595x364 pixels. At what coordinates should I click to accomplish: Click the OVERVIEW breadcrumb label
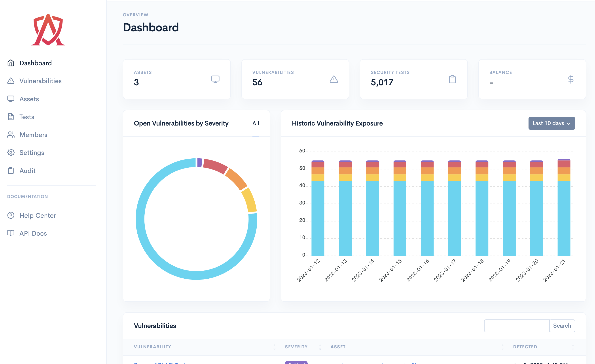(135, 15)
